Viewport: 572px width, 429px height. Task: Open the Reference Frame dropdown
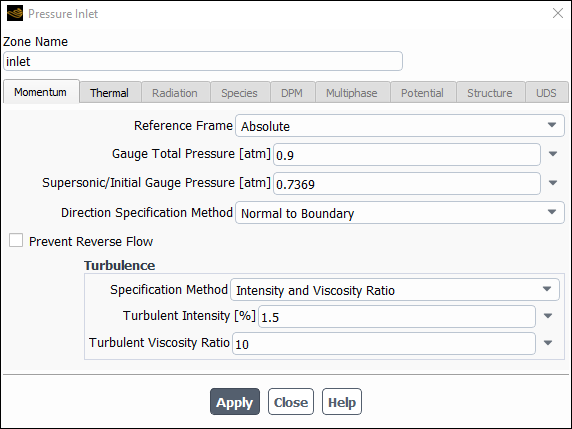(400, 126)
